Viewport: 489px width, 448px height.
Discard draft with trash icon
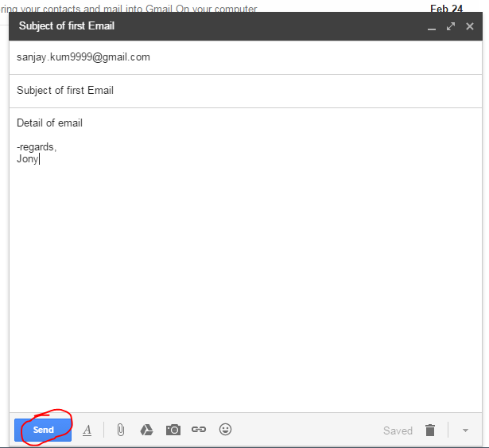coord(430,430)
